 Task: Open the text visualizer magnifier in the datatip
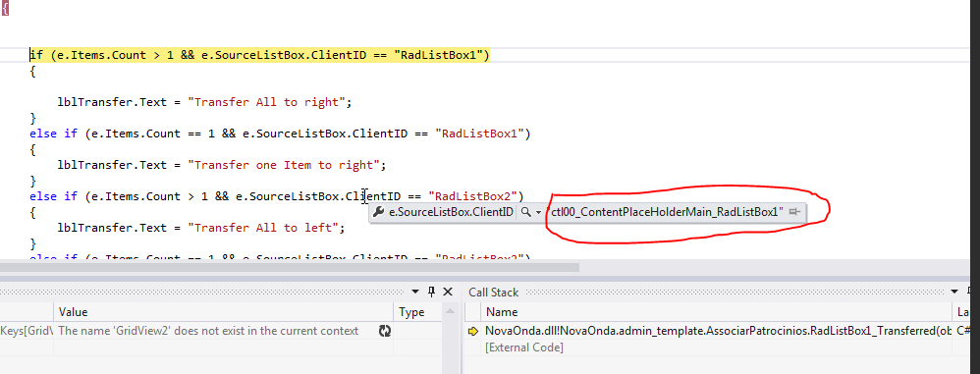coord(526,212)
